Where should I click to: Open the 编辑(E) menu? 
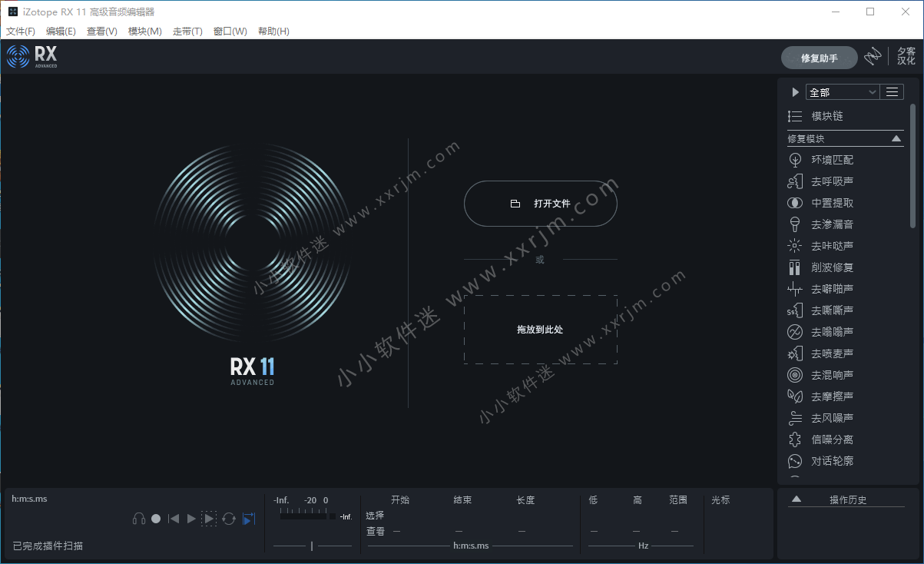(x=61, y=32)
